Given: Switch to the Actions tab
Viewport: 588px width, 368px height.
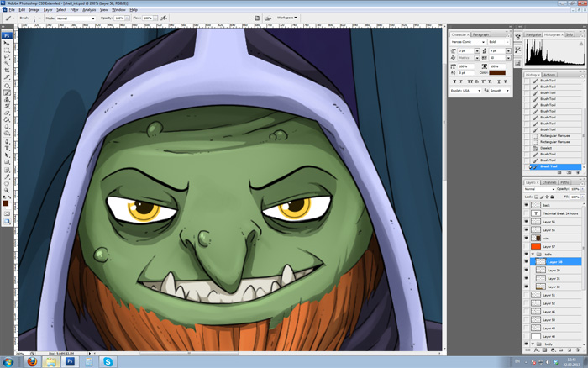Looking at the screenshot, I should [x=549, y=75].
